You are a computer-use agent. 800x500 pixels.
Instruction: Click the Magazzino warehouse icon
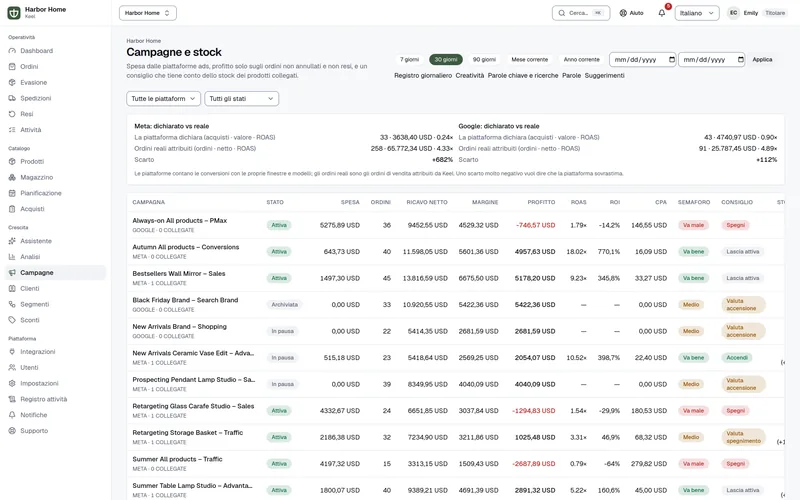(x=12, y=178)
